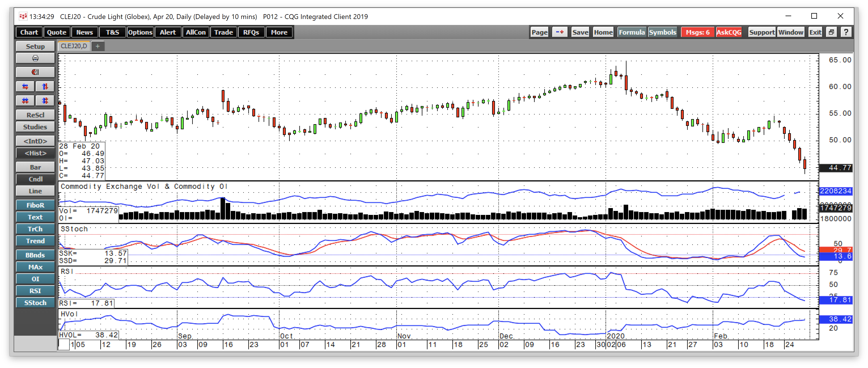Image resolution: width=868 pixels, height=368 pixels.
Task: Click the red back-arrow icon below printer
Action: pyautogui.click(x=35, y=72)
